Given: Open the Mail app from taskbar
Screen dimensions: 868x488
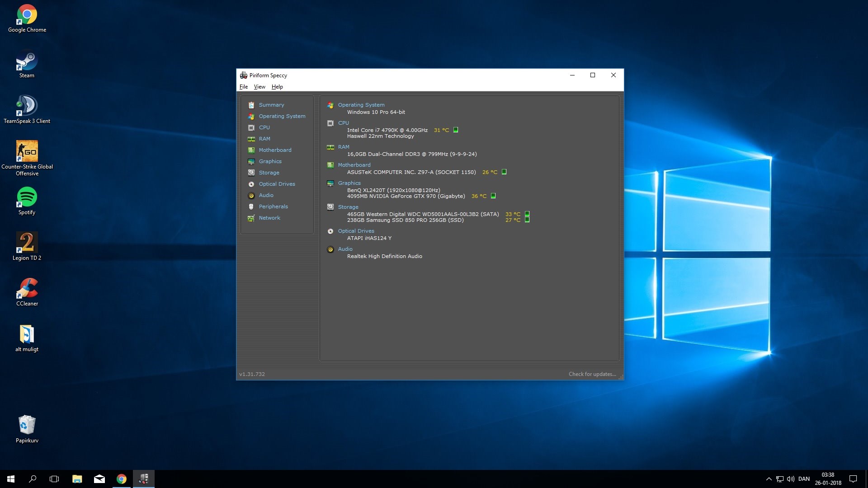Looking at the screenshot, I should [99, 479].
